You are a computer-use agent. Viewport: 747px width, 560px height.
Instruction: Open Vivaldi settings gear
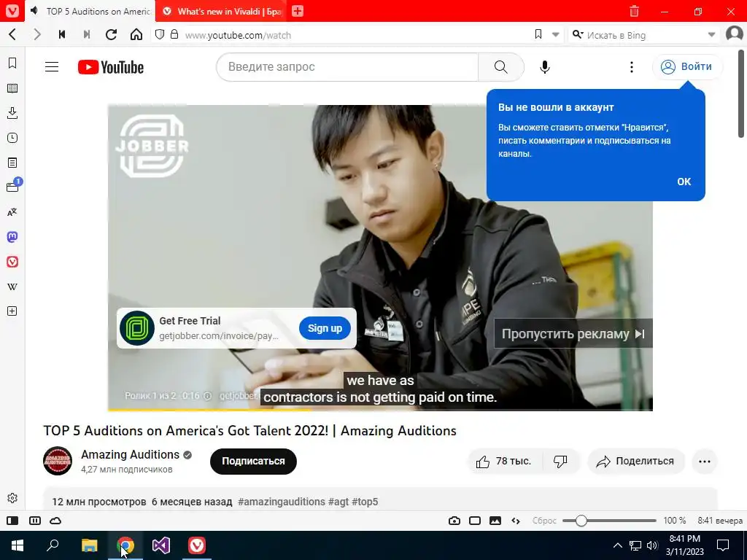(x=12, y=497)
